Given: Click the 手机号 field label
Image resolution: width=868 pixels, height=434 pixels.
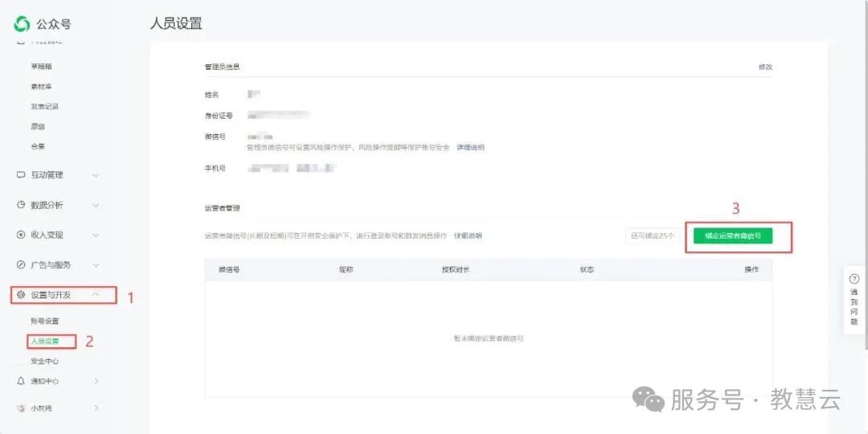Looking at the screenshot, I should (215, 168).
